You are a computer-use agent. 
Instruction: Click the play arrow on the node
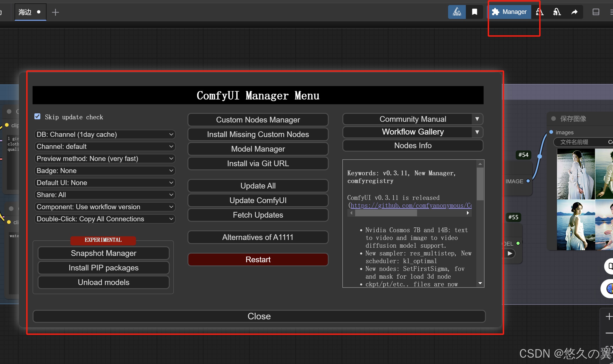[x=510, y=253]
